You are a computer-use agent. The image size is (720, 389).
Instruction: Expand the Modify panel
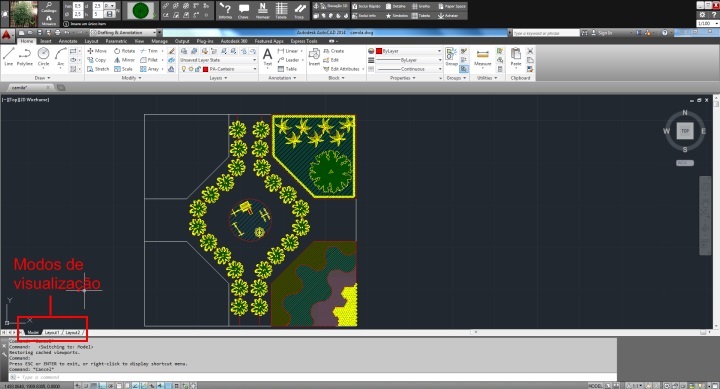(x=131, y=78)
